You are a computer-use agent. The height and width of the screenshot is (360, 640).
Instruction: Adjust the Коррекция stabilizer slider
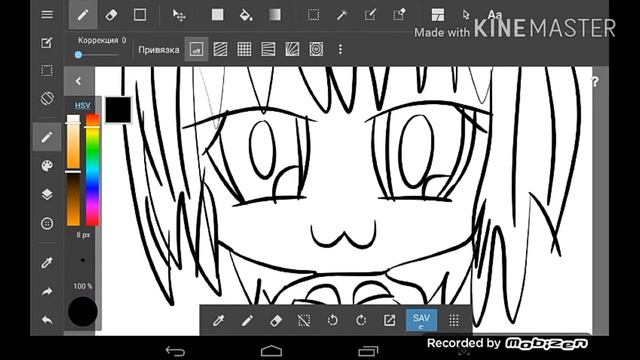point(97,55)
